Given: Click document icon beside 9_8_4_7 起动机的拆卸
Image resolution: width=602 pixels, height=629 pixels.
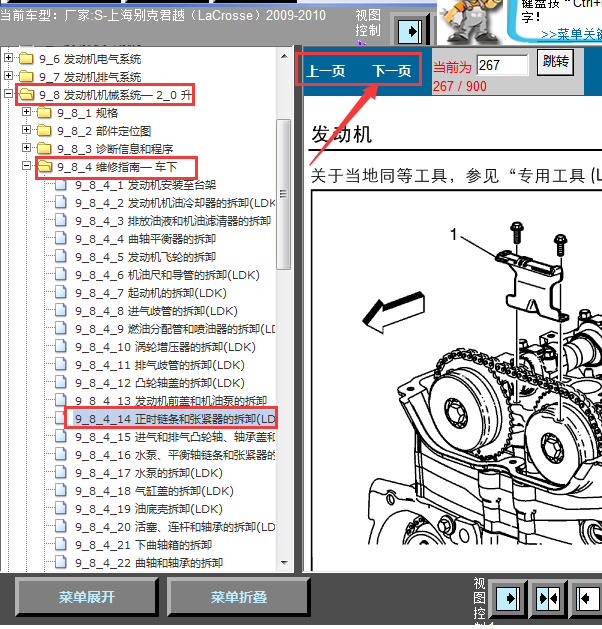Looking at the screenshot, I should [x=61, y=292].
